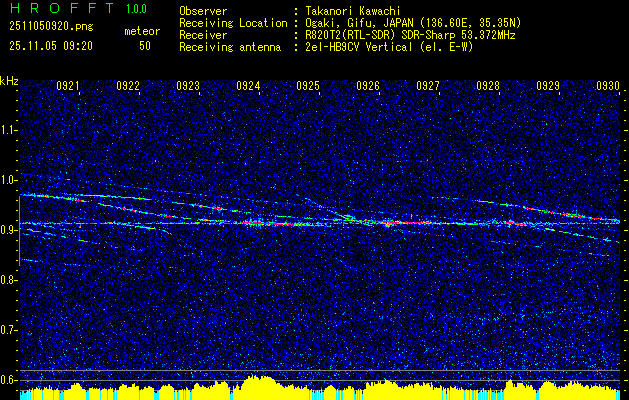Click the Receiving antenna label
This screenshot has height=400, width=629.
230,47
